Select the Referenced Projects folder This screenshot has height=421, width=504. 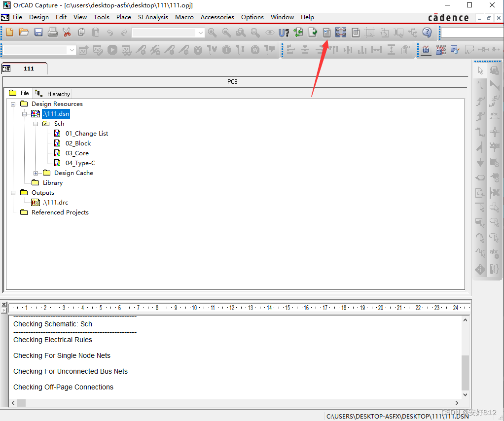tap(60, 212)
